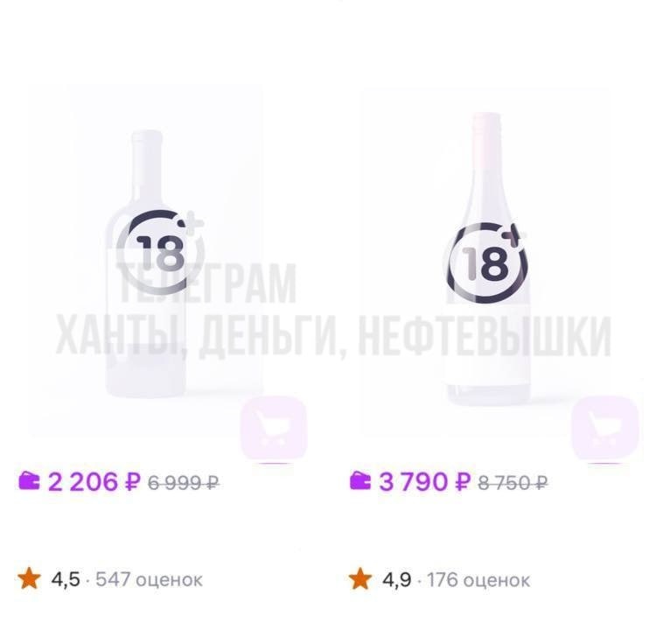This screenshot has height=644, width=656.
Task: Click the 4,9 rating value
Action: tap(396, 580)
